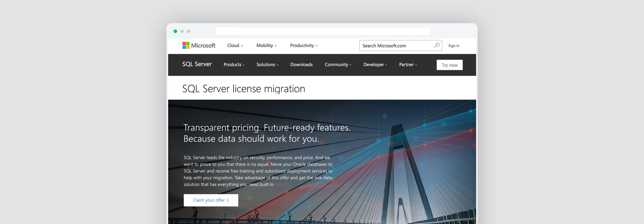Expand the Partner menu
Viewport: 644px width, 224px height.
pyautogui.click(x=408, y=65)
